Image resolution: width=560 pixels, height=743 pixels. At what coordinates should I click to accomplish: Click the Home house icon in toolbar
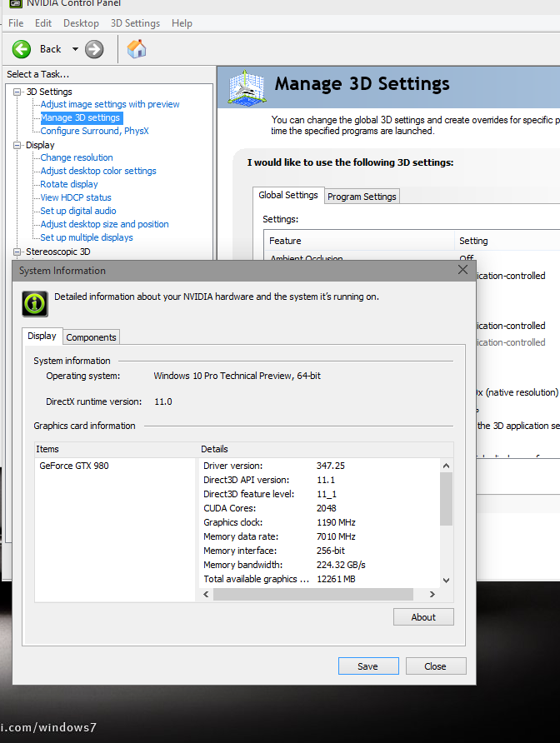(137, 49)
